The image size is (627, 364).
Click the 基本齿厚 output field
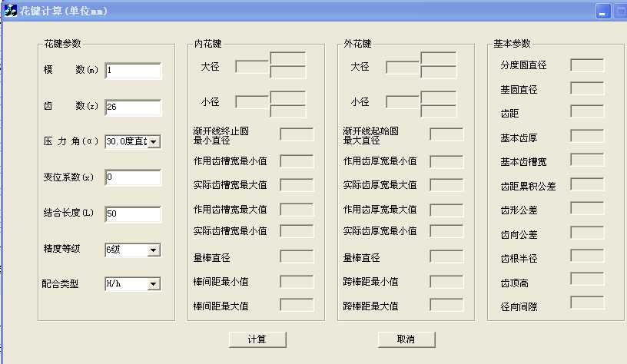pyautogui.click(x=587, y=135)
